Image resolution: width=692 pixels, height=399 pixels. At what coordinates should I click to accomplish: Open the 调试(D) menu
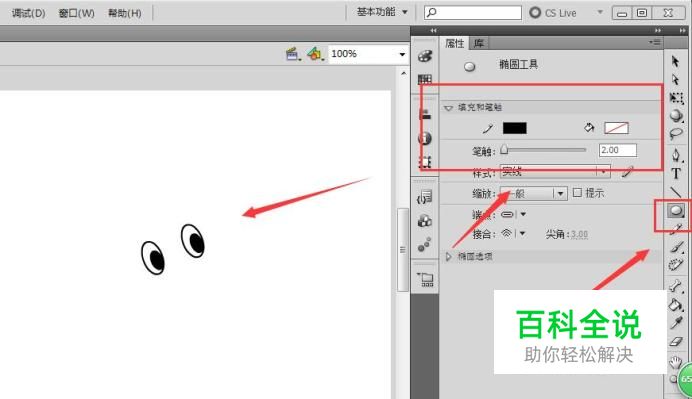tap(28, 13)
